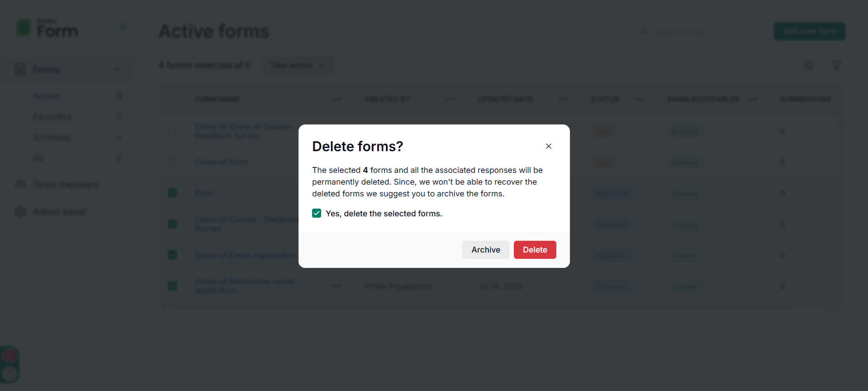
Task: Go to the Archived forms list
Action: pyautogui.click(x=52, y=137)
